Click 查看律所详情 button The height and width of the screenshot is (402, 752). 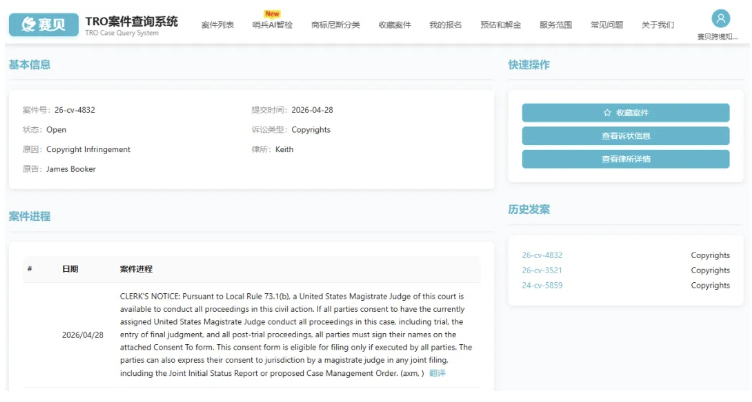[625, 159]
